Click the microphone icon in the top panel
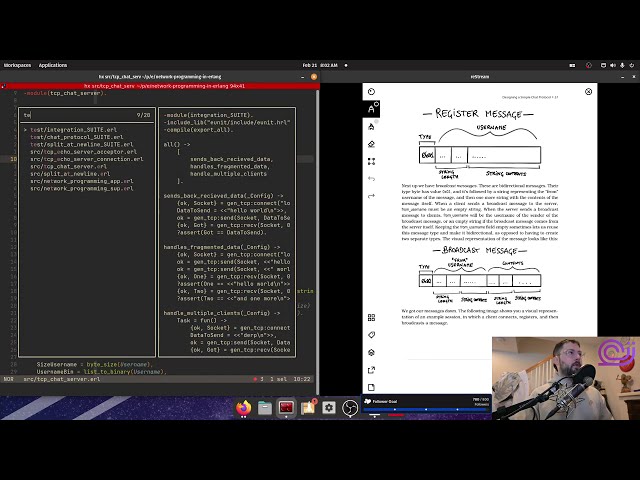The width and height of the screenshot is (640, 480). pos(622,65)
